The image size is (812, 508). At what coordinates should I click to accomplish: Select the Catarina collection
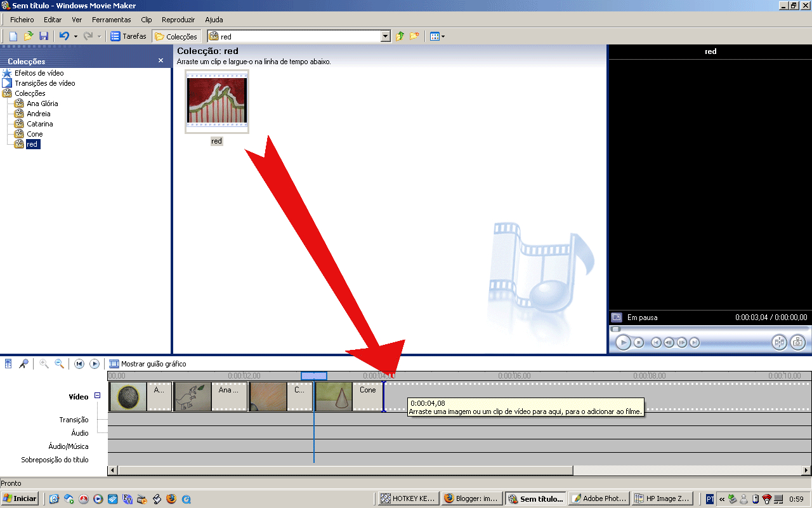(39, 124)
